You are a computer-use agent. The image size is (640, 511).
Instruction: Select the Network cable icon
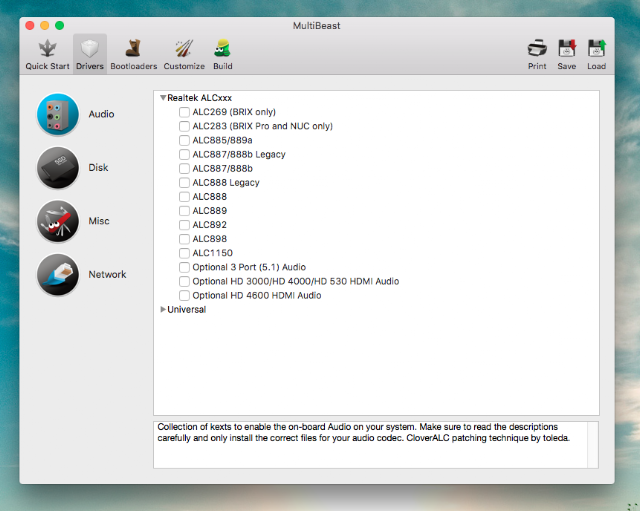(58, 274)
